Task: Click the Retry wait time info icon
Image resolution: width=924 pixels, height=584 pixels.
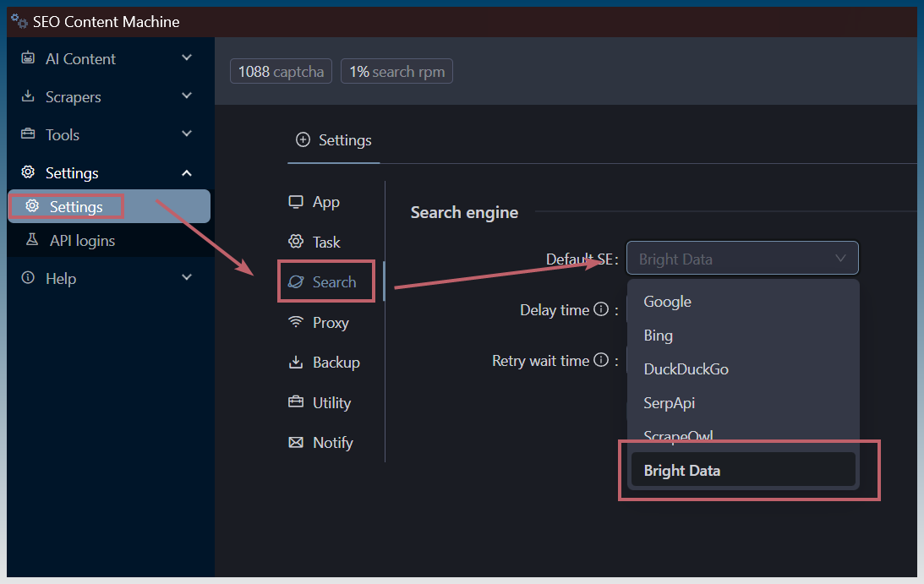Action: 601,360
